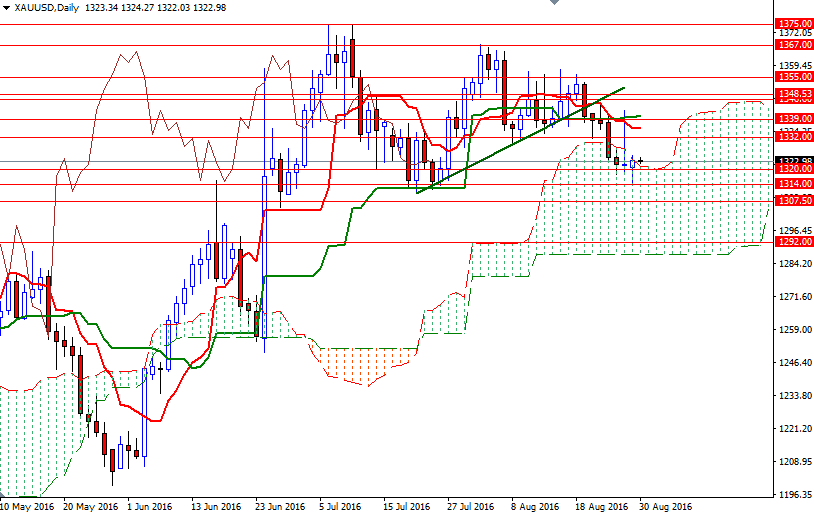The image size is (814, 514).
Task: Click the XAUUSD,Daily chart title
Action: click(47, 8)
